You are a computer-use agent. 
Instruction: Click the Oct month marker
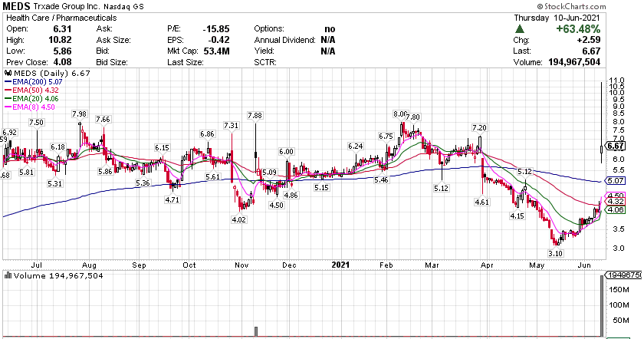pos(189,265)
